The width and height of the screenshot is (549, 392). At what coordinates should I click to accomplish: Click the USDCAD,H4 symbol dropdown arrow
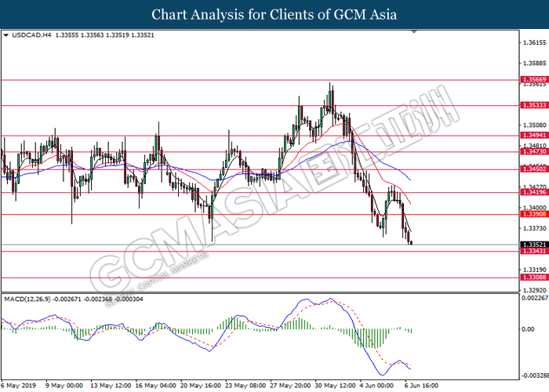pyautogui.click(x=5, y=35)
